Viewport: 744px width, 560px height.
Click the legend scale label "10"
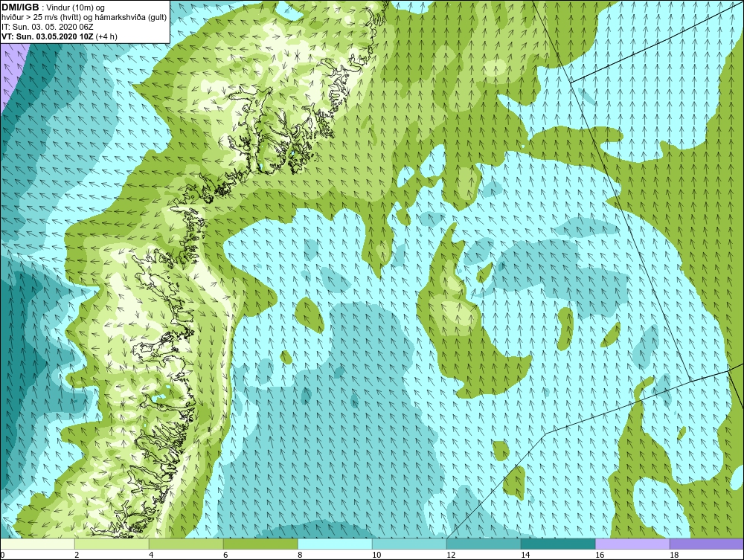pos(376,555)
